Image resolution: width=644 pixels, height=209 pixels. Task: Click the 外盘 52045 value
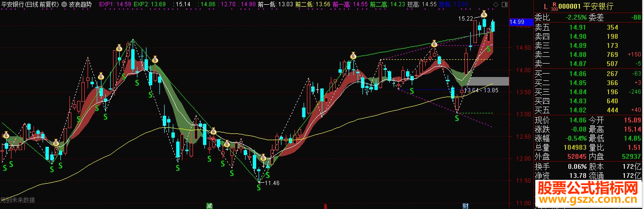[x=576, y=156]
